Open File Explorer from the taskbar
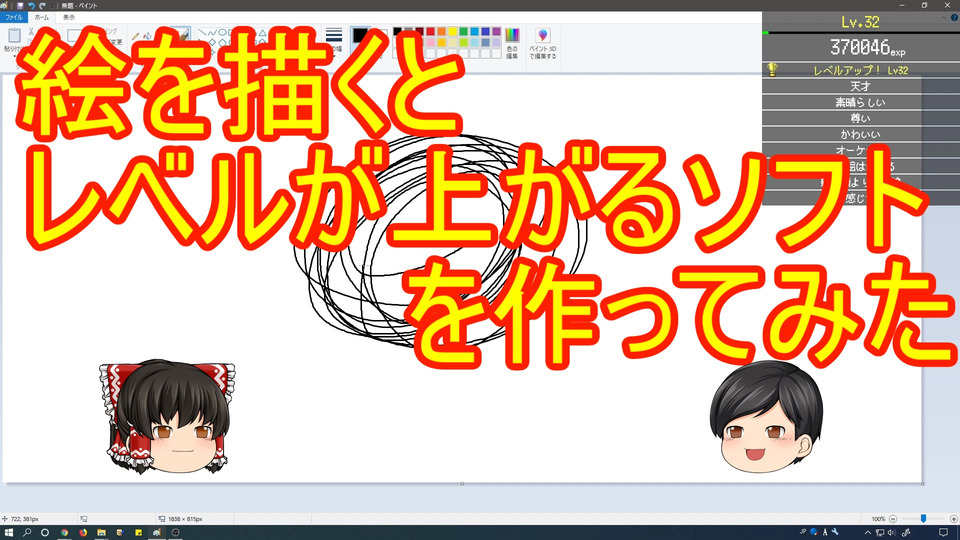The width and height of the screenshot is (960, 540). [101, 533]
